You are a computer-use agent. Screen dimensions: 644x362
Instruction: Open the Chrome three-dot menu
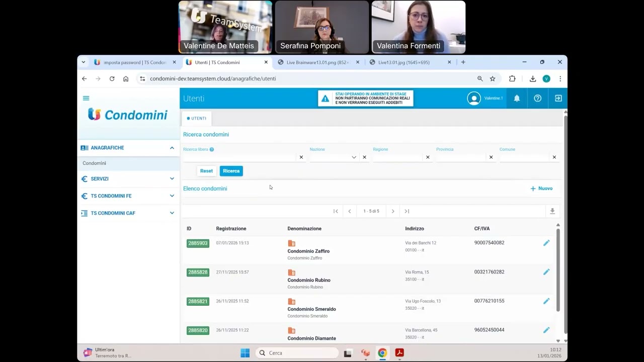(560, 79)
